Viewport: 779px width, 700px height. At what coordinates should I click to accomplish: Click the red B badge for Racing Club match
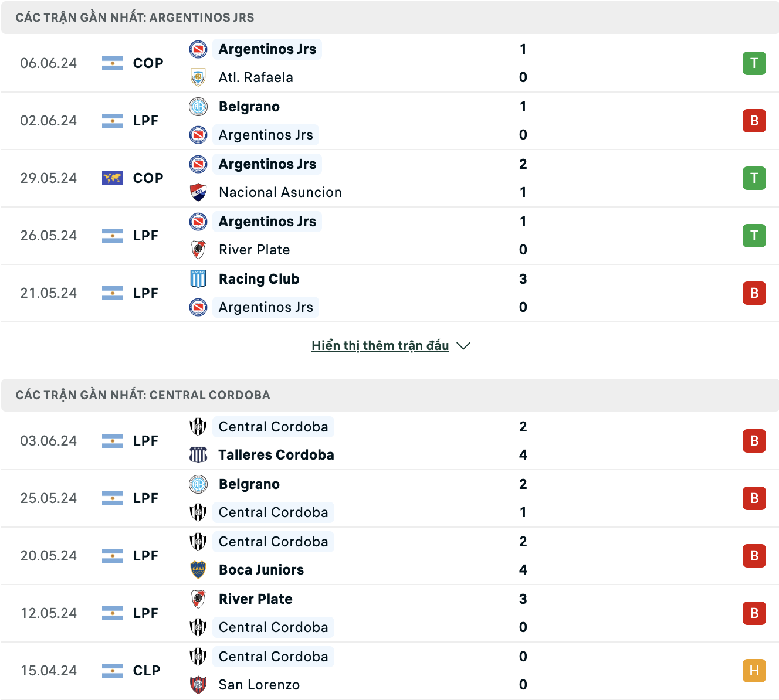pos(754,293)
